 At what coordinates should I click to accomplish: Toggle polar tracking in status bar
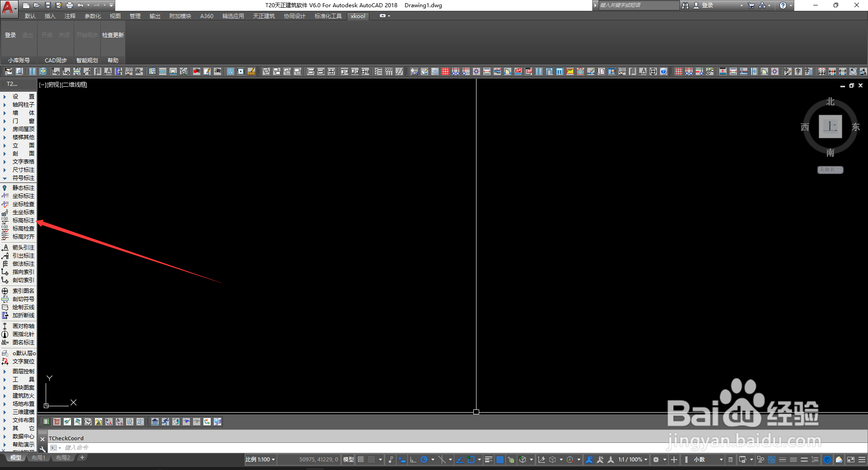(x=424, y=460)
